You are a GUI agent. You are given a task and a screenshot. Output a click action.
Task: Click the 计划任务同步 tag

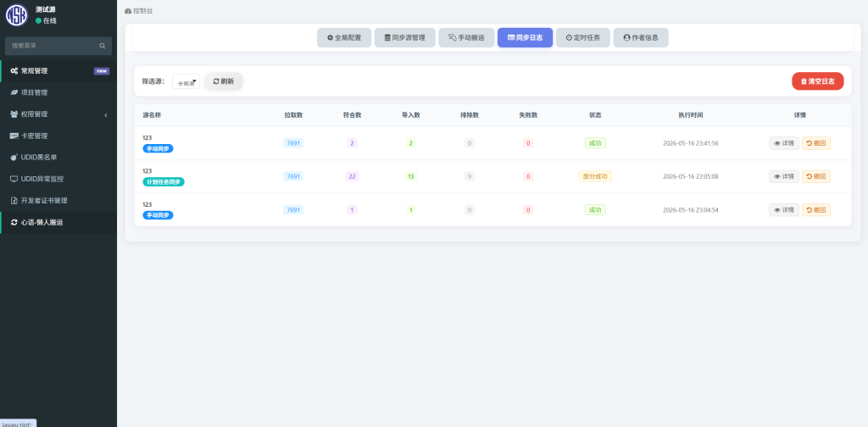coord(164,181)
